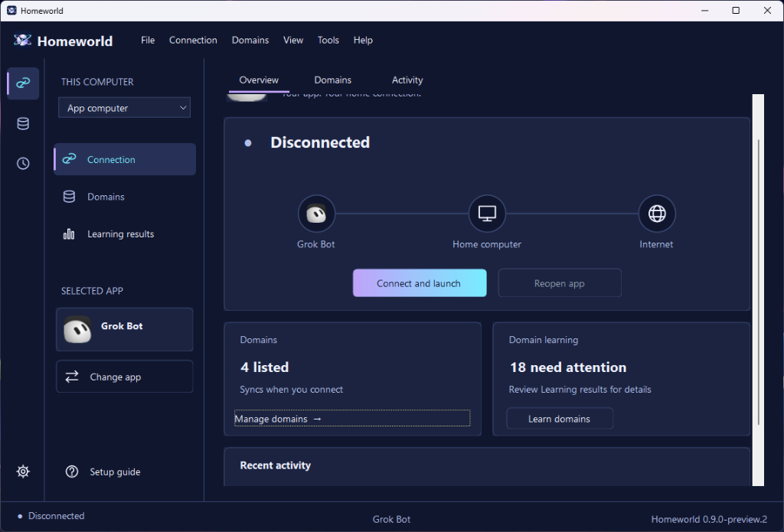Switch to the Domains tab
The height and width of the screenshot is (532, 784).
tap(332, 80)
